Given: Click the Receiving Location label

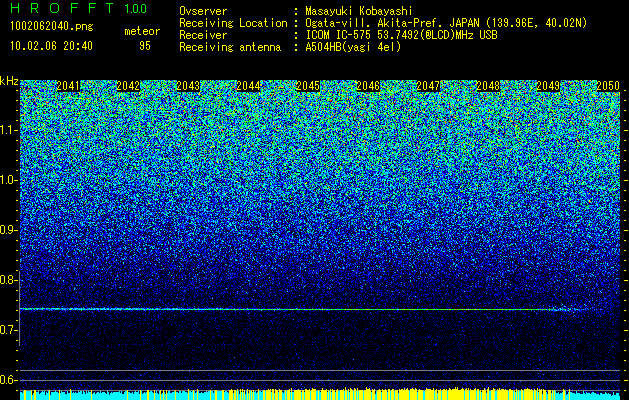Looking at the screenshot, I should click(233, 23).
